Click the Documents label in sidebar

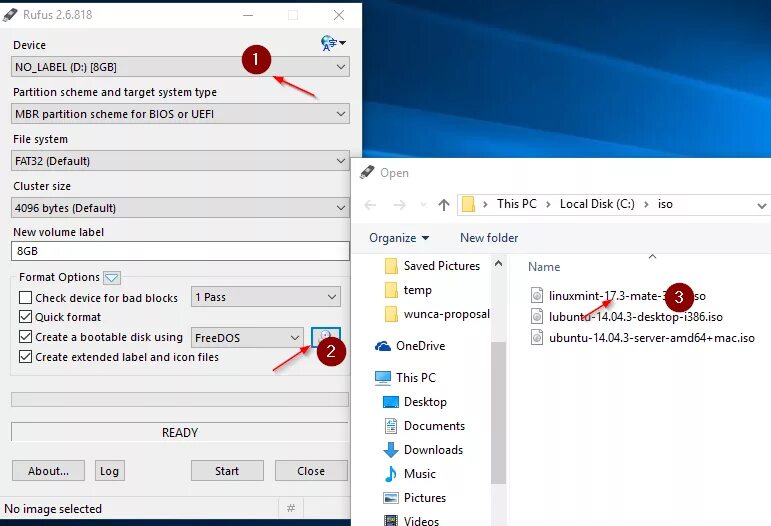coord(434,426)
